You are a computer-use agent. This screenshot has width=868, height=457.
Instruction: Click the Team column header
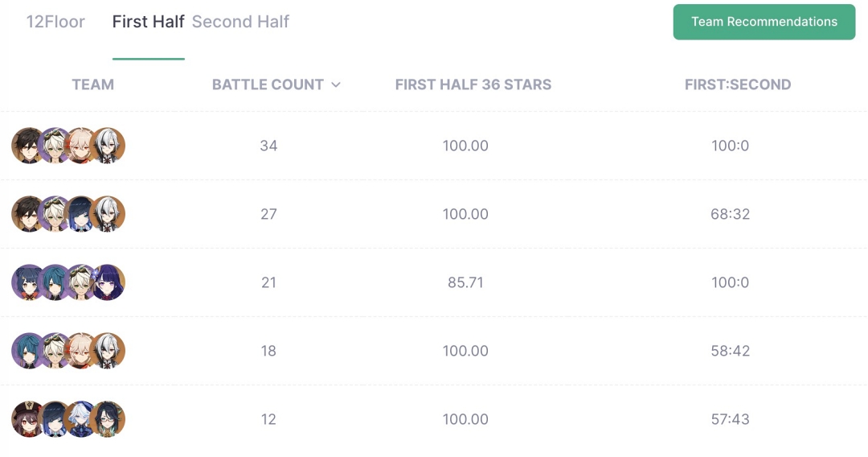93,84
